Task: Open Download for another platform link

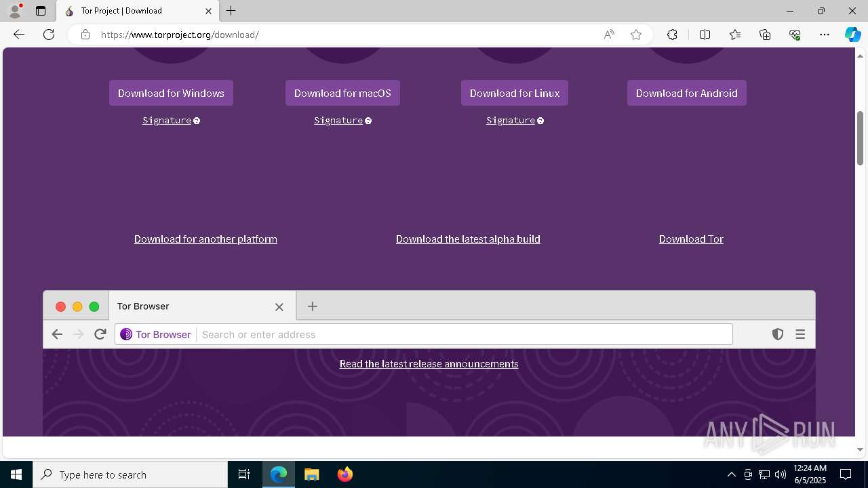Action: pyautogui.click(x=205, y=239)
